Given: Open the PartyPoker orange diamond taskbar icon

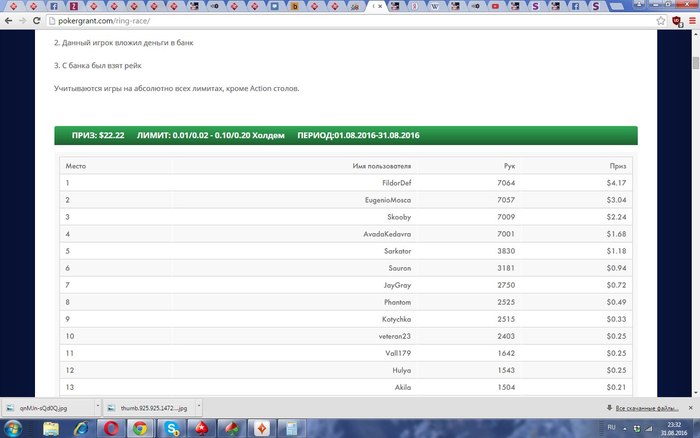Looking at the screenshot, I should coord(262,429).
